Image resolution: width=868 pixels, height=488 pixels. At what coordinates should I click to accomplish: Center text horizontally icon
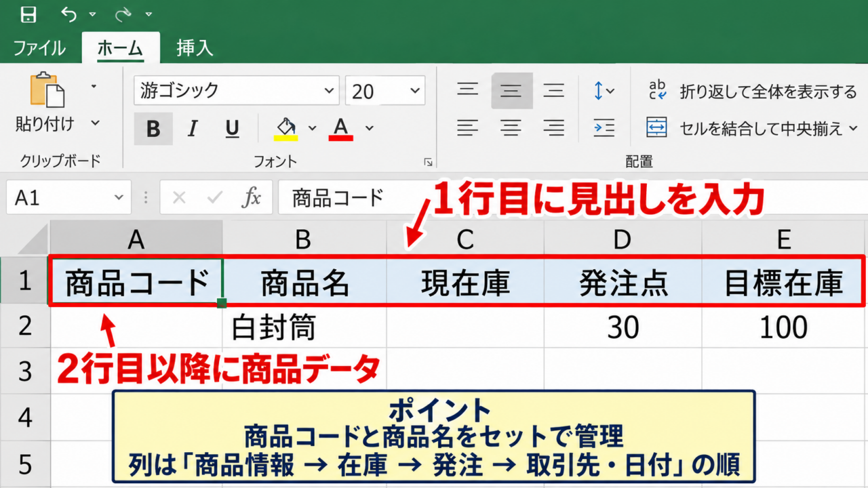tap(511, 127)
